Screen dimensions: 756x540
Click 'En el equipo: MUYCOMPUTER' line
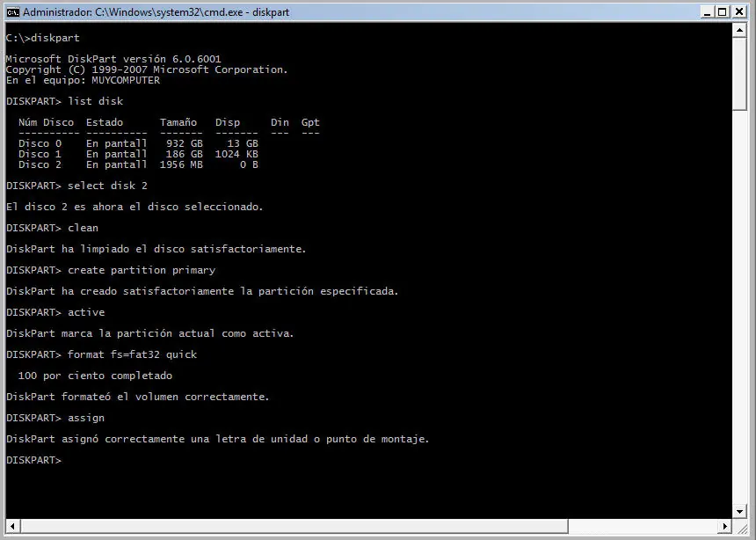83,80
